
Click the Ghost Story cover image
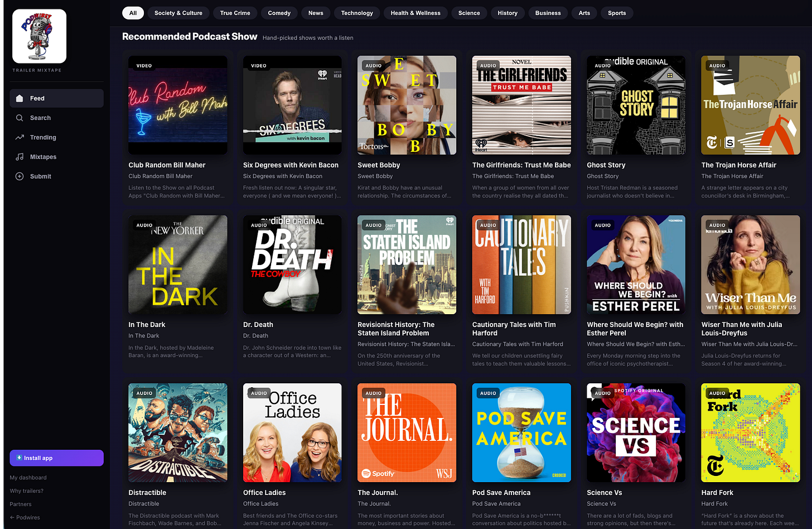point(636,105)
